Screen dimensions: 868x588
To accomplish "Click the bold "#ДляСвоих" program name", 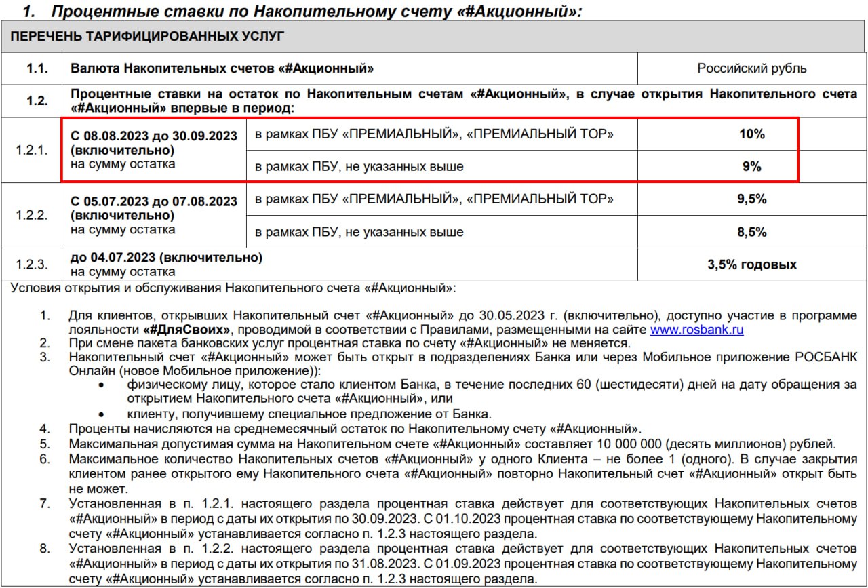I will pyautogui.click(x=186, y=331).
